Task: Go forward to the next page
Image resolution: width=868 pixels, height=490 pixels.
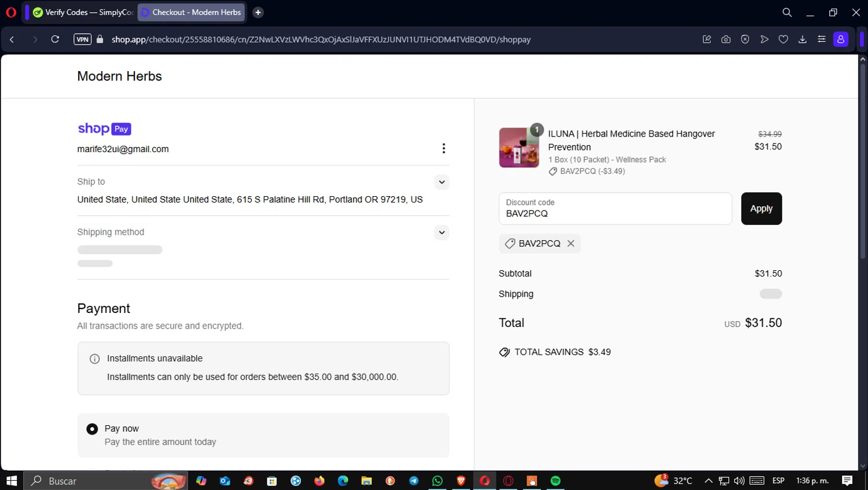Action: [x=35, y=39]
